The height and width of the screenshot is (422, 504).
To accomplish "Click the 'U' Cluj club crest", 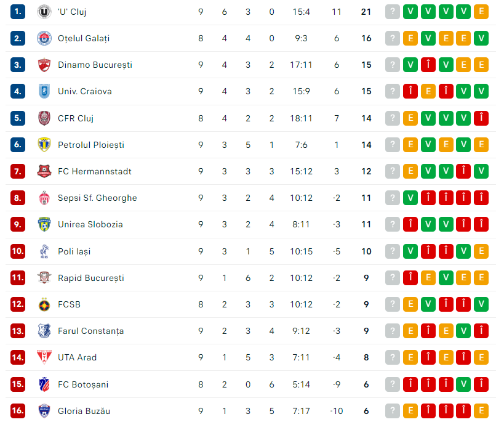I will (x=44, y=12).
